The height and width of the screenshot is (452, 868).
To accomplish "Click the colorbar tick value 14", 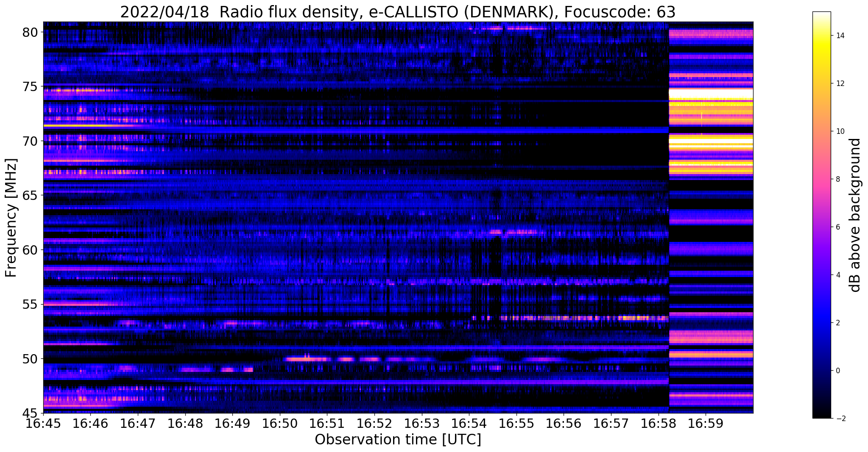I will [x=840, y=36].
